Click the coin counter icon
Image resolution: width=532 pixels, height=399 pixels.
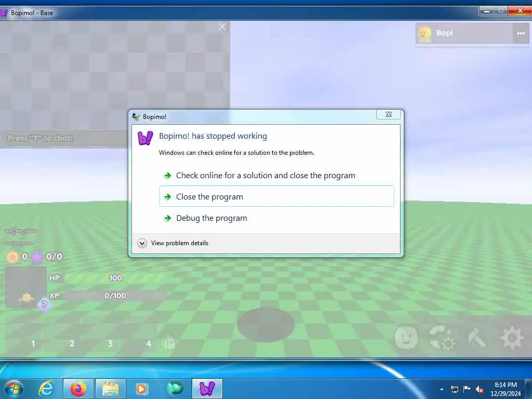[12, 257]
